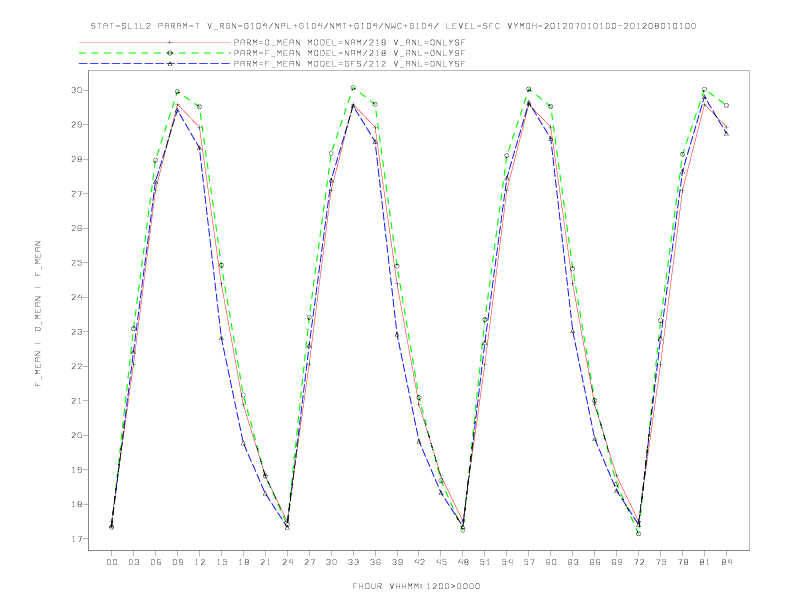Screen dimensions: 792x612
Task: Click x-axis tick label 81
Action: [x=705, y=562]
